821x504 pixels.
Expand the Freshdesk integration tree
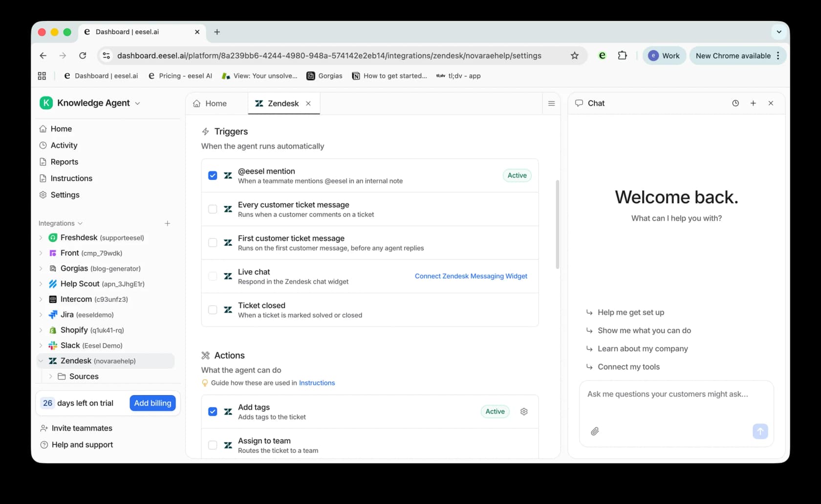click(41, 238)
